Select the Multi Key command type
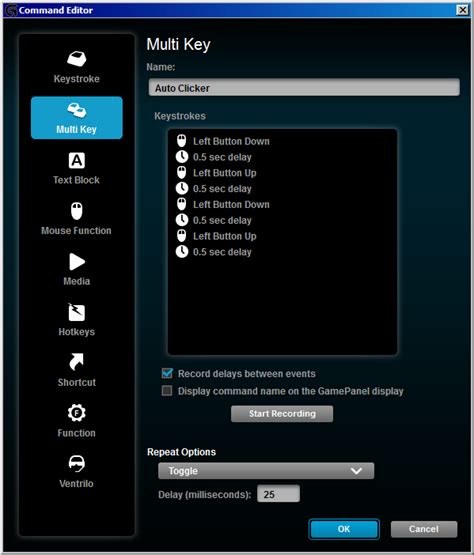This screenshot has width=474, height=555. pyautogui.click(x=76, y=118)
